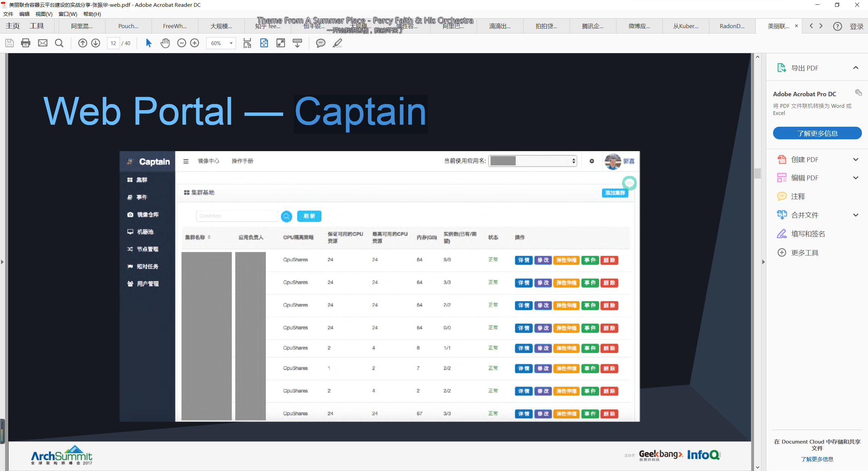Enter full screen mode icon
Screen dimensions: 868x471
point(281,43)
